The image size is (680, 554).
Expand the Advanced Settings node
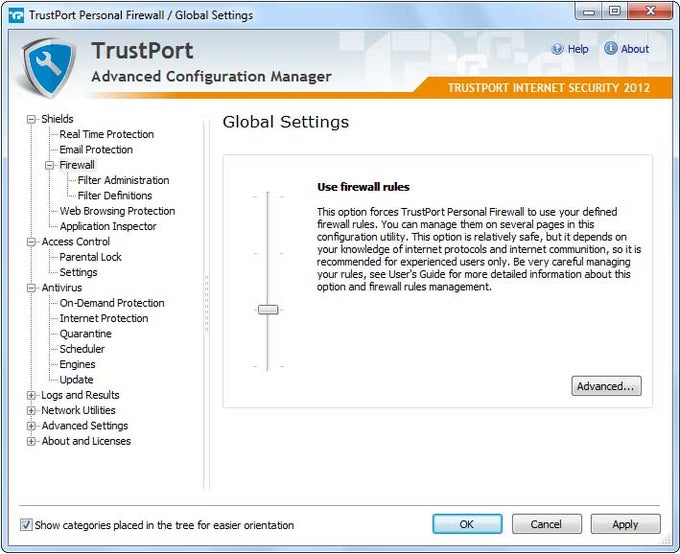31,426
